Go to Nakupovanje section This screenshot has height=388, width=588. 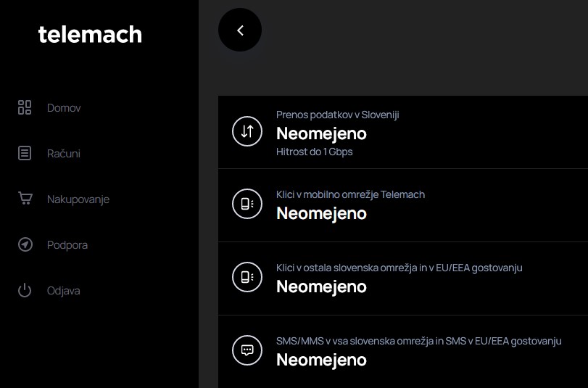click(78, 199)
